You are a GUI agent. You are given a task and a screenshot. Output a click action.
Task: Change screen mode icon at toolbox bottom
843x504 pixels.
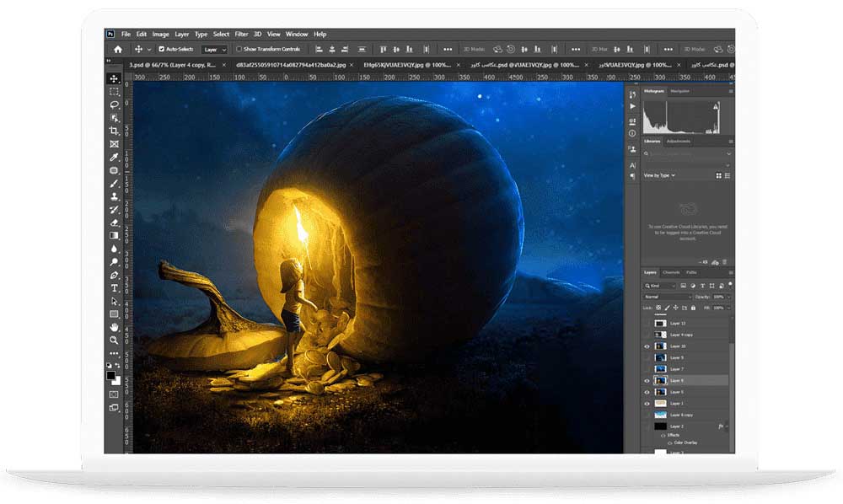[114, 408]
